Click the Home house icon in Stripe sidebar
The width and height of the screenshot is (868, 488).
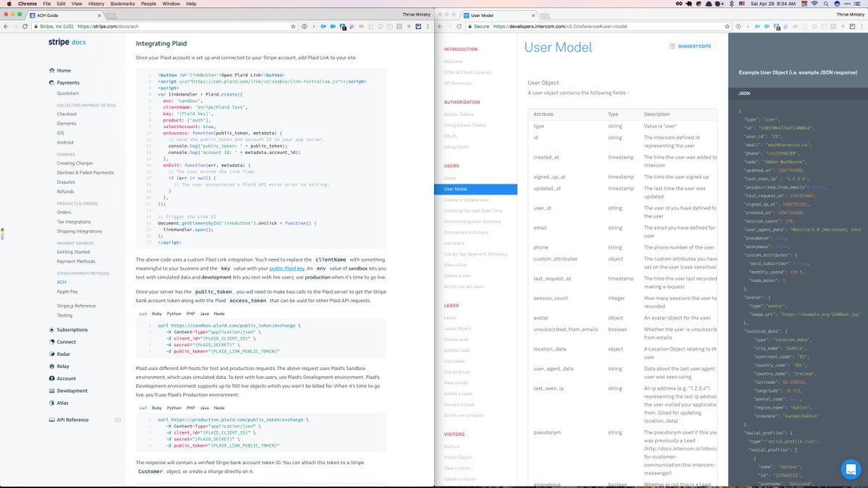pyautogui.click(x=51, y=71)
